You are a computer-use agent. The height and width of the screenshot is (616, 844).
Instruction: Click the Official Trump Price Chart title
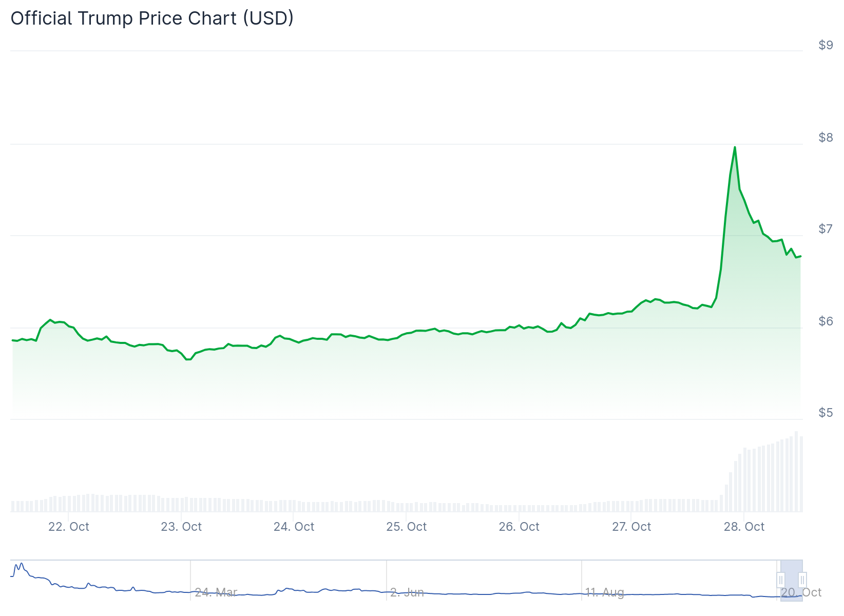[x=152, y=18]
